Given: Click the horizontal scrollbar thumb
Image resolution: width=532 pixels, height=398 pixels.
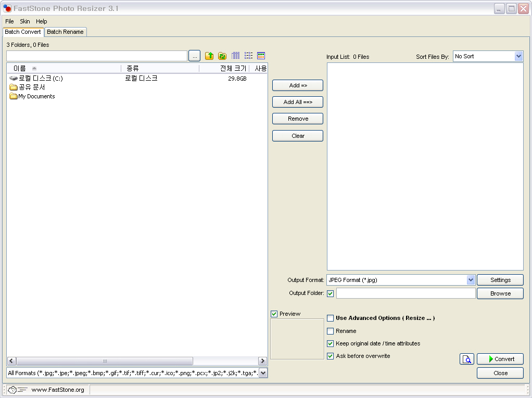Looking at the screenshot, I should click(105, 361).
